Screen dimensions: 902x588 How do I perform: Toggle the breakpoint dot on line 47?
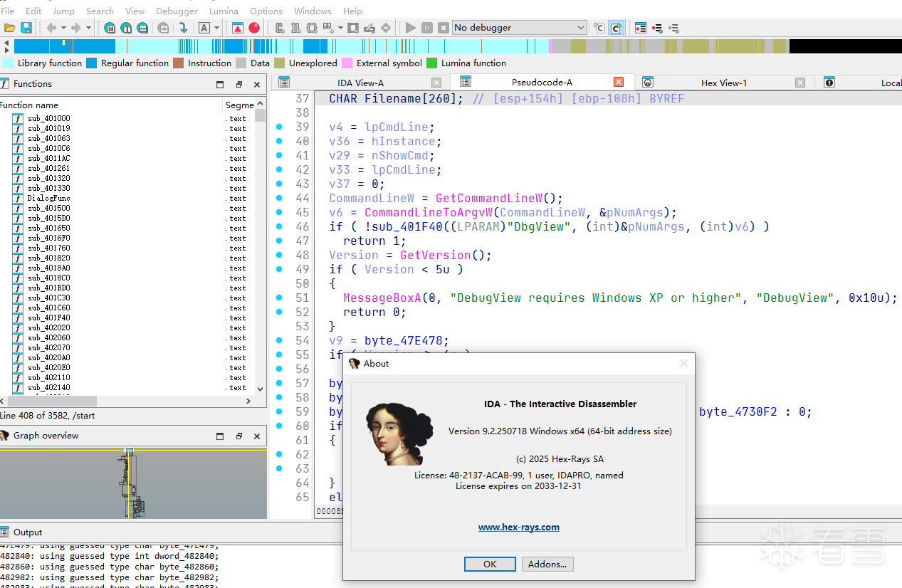(279, 241)
